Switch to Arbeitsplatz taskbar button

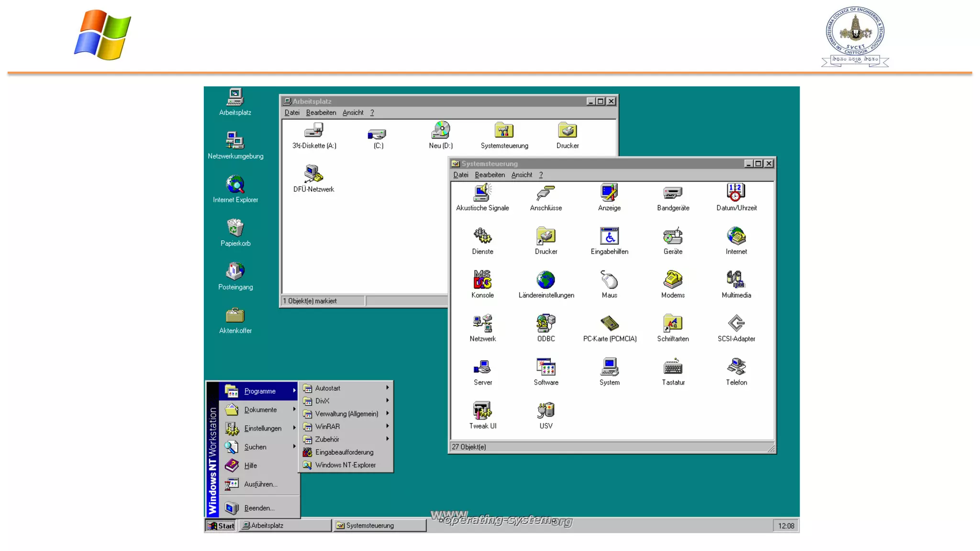click(285, 526)
